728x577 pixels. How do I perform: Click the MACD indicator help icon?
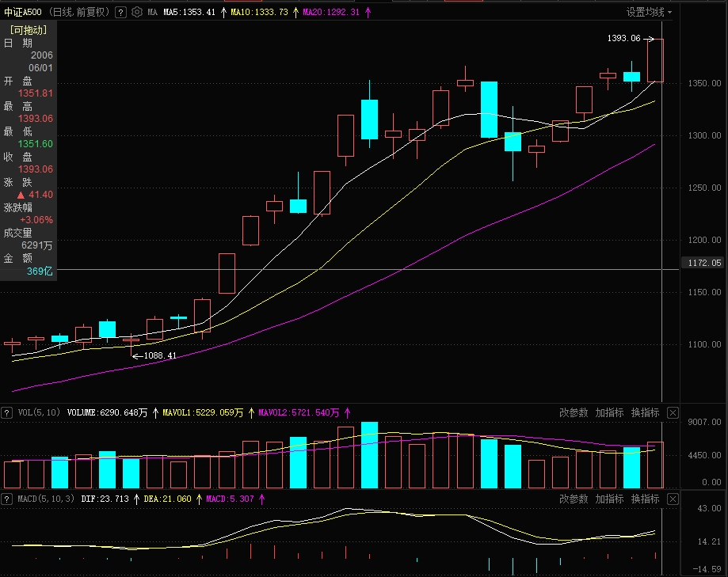[x=6, y=499]
